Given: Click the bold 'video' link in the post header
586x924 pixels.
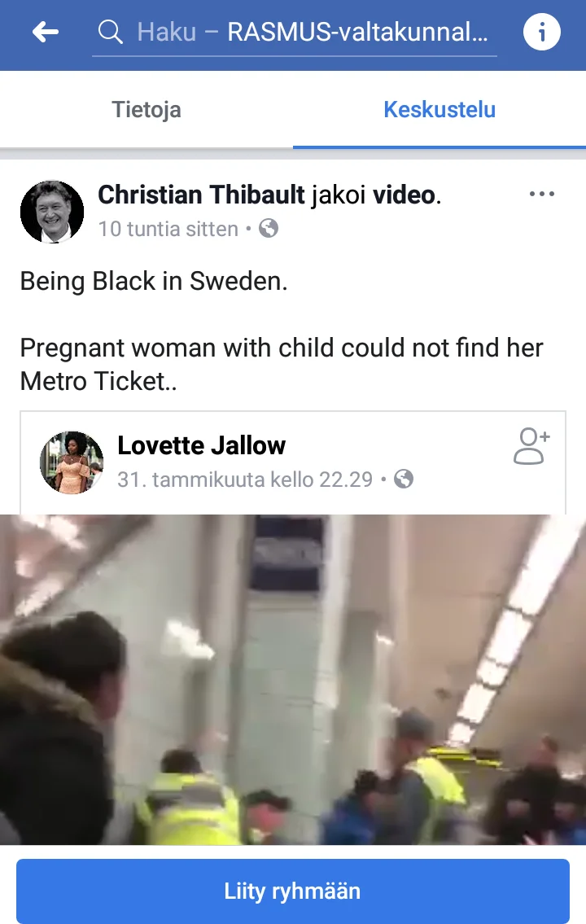Looking at the screenshot, I should pyautogui.click(x=404, y=195).
